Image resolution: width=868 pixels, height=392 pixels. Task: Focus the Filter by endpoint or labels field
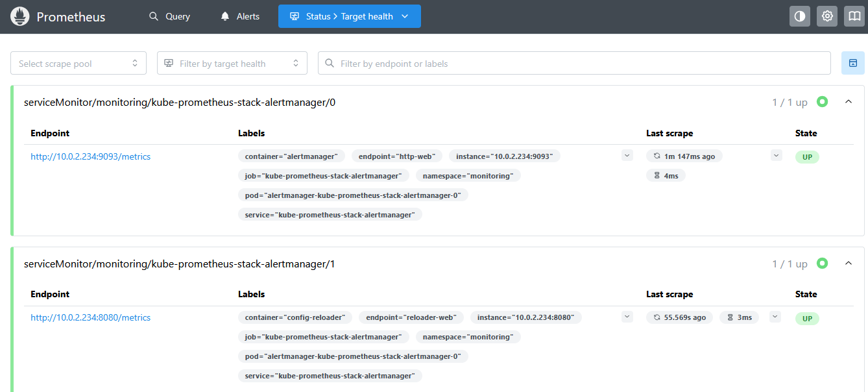coord(574,63)
